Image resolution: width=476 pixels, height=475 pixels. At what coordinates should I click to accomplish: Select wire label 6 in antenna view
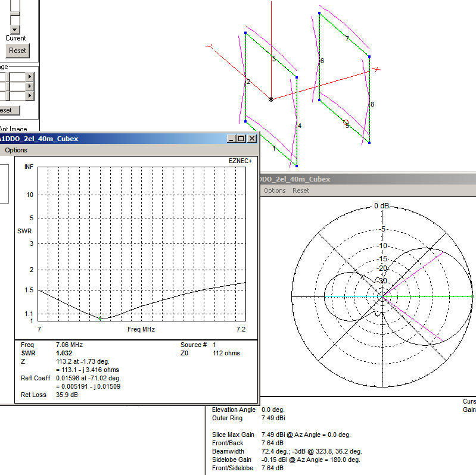[322, 61]
